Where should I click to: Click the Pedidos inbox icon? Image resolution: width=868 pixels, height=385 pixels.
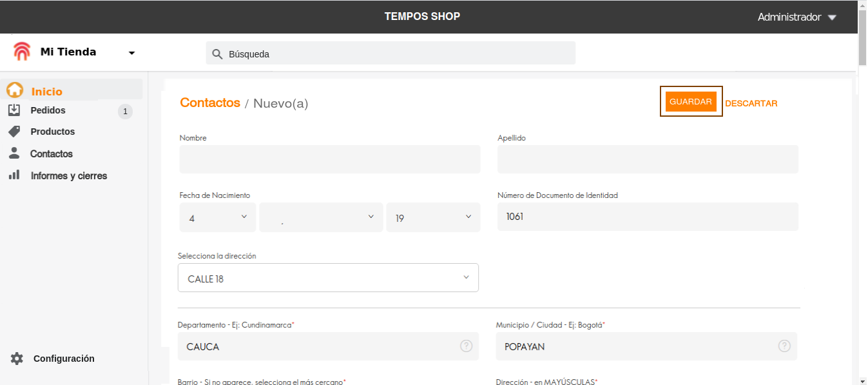[14, 110]
